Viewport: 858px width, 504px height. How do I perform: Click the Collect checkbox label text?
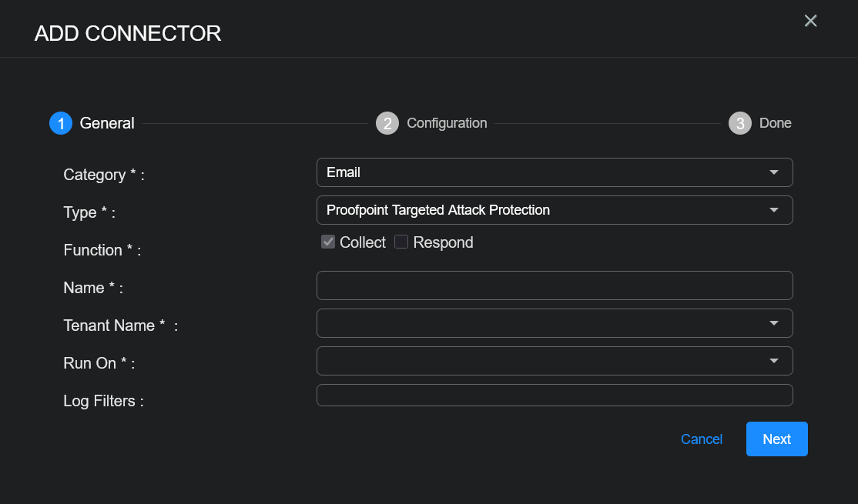pos(363,242)
